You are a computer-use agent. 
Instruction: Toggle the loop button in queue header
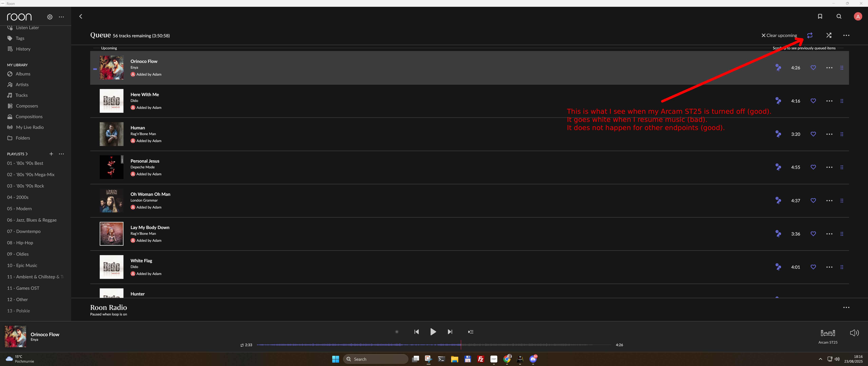coord(810,35)
